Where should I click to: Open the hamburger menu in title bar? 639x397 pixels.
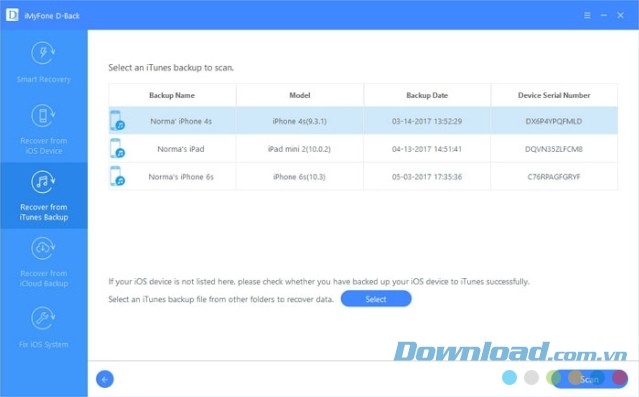(x=587, y=15)
